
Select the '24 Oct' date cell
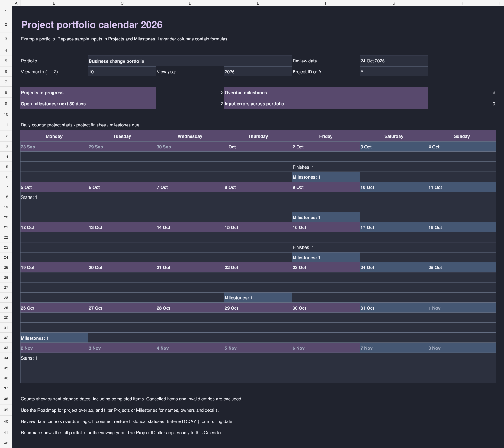(394, 268)
